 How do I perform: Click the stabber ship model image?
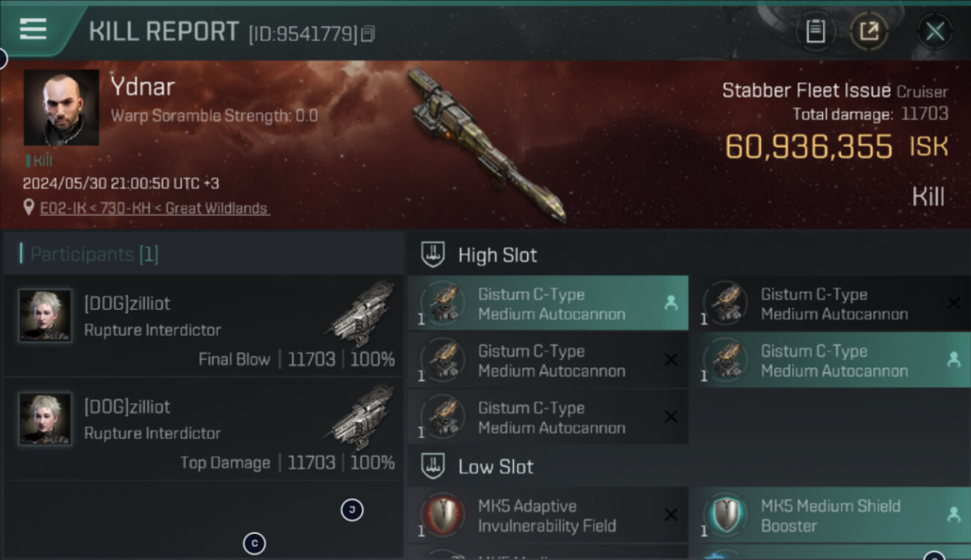coord(485,146)
